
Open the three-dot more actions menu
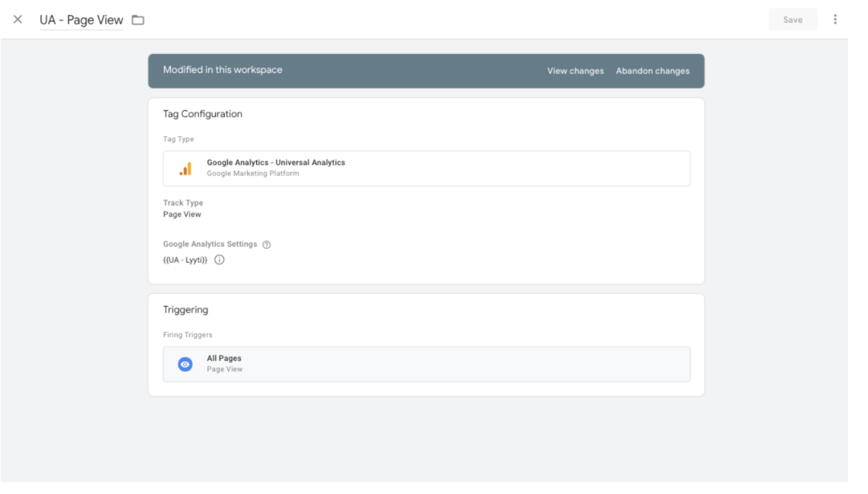(835, 20)
